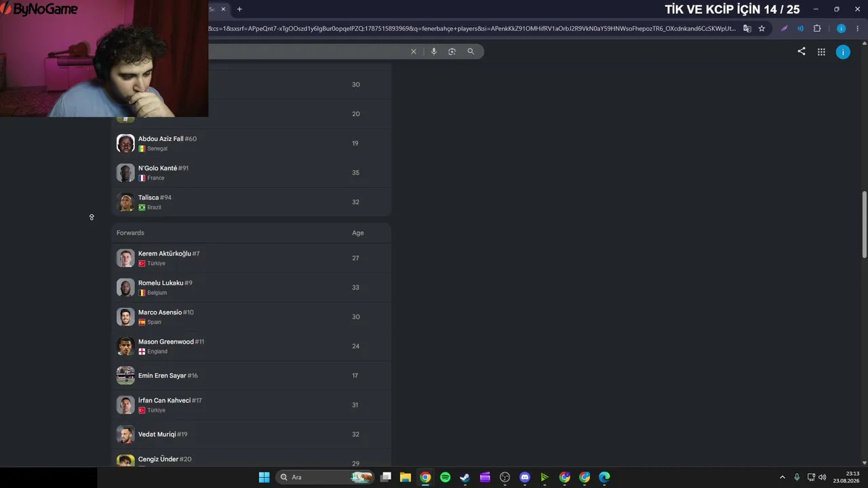Image resolution: width=868 pixels, height=488 pixels.
Task: Click Vedat Muriqi's photo thumbnail
Action: click(x=125, y=434)
